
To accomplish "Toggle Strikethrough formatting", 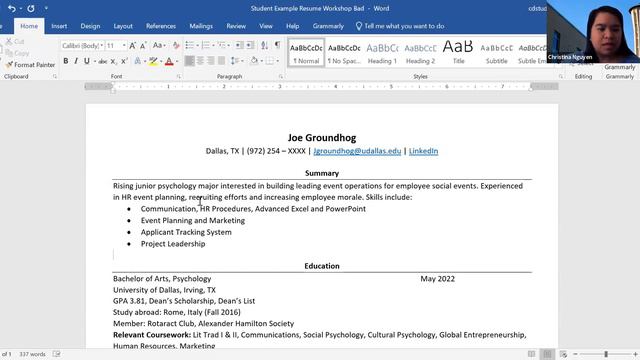I will tap(102, 61).
